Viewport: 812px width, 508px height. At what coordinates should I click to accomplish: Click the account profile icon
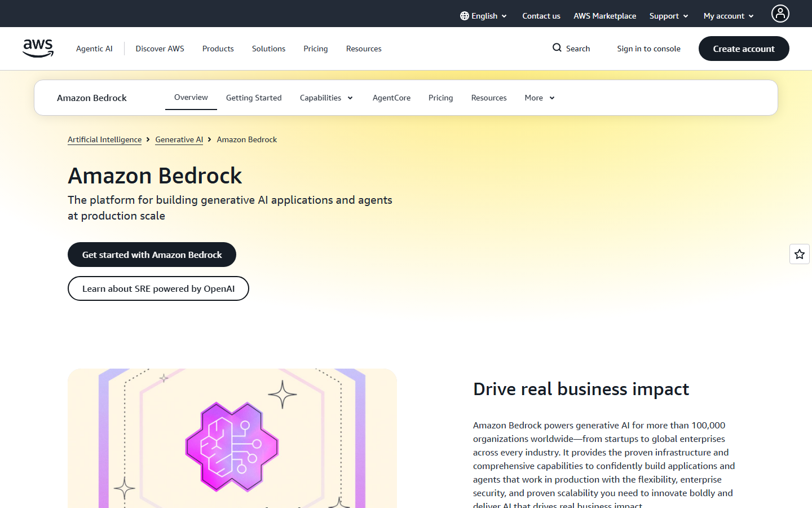pyautogui.click(x=780, y=14)
